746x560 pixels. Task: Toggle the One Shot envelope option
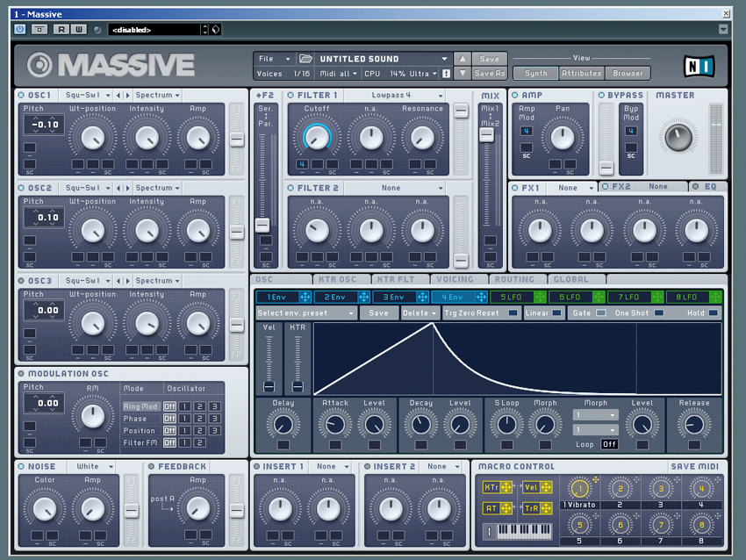659,313
